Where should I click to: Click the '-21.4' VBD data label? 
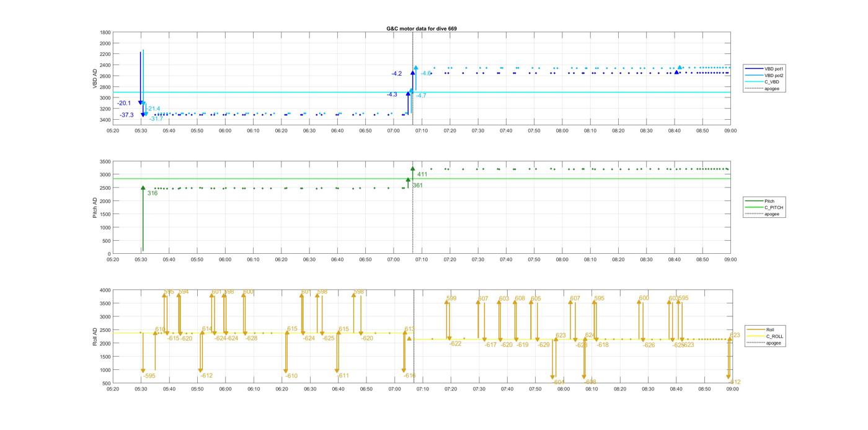[x=153, y=109]
